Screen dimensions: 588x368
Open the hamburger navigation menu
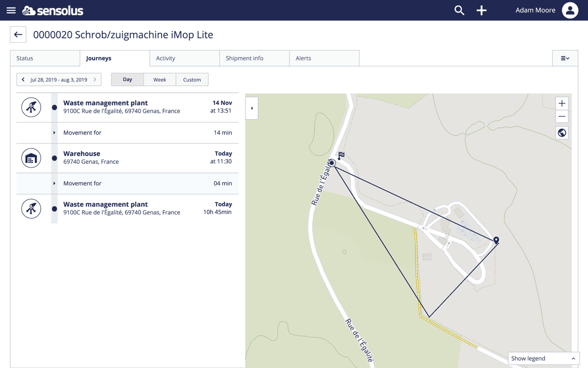point(11,10)
